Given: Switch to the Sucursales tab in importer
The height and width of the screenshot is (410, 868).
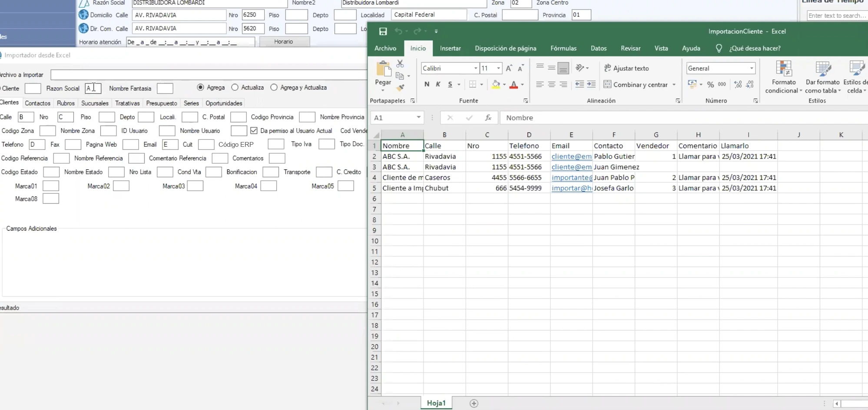Looking at the screenshot, I should tap(95, 103).
